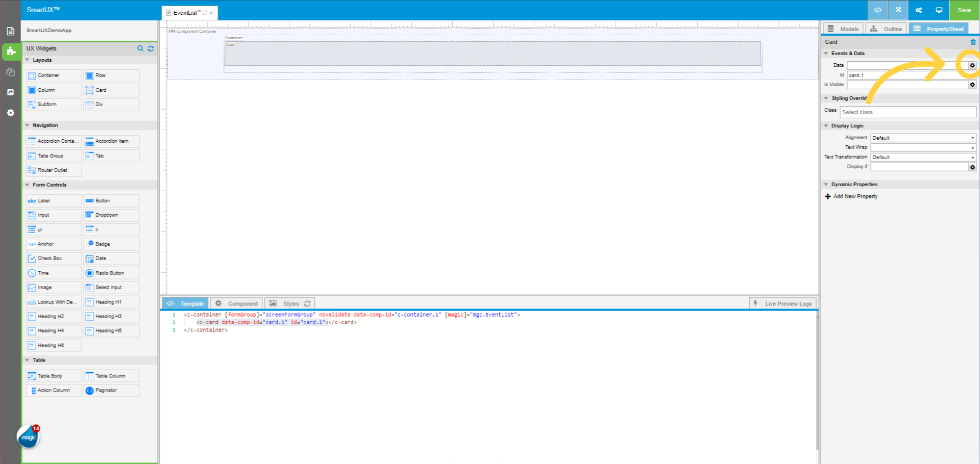Select the Card element on the canvas
Viewport: 980px width, 464px height.
click(x=493, y=54)
